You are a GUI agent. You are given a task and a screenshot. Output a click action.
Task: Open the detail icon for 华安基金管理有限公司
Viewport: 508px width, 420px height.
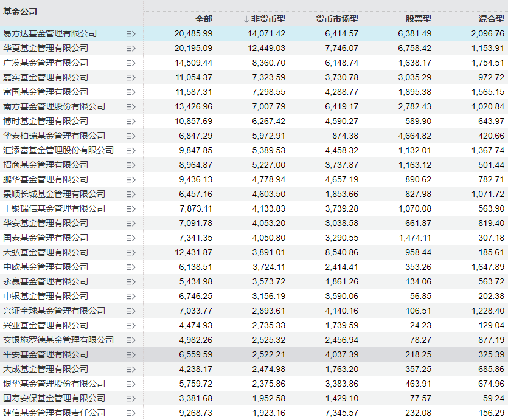131,223
